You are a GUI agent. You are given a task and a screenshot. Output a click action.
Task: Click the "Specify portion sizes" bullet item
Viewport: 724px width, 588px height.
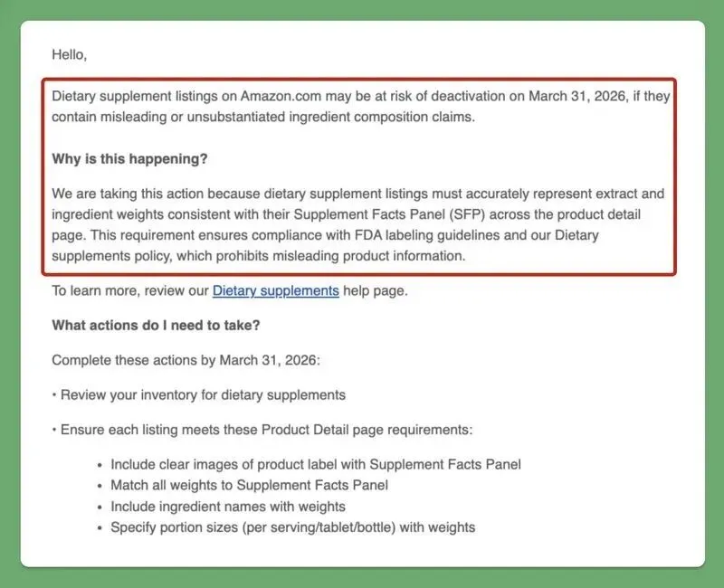[x=292, y=527]
